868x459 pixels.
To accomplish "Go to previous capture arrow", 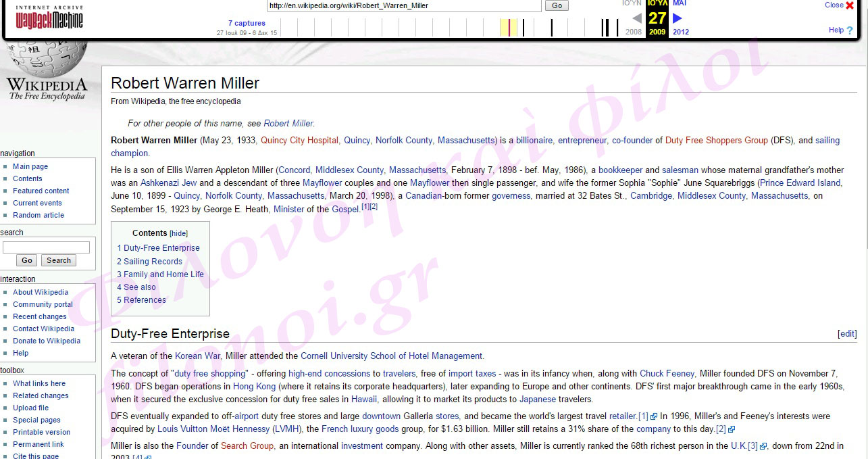I will coord(637,18).
